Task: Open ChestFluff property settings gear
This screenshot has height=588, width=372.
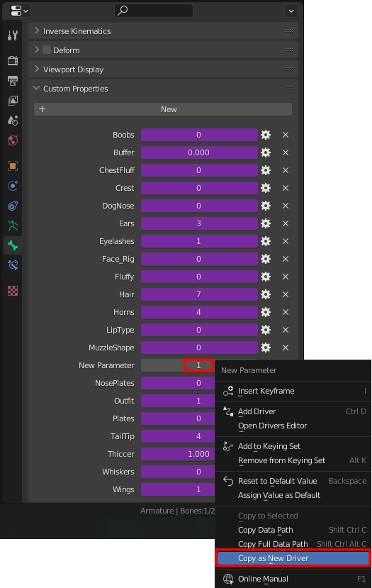Action: (x=266, y=170)
